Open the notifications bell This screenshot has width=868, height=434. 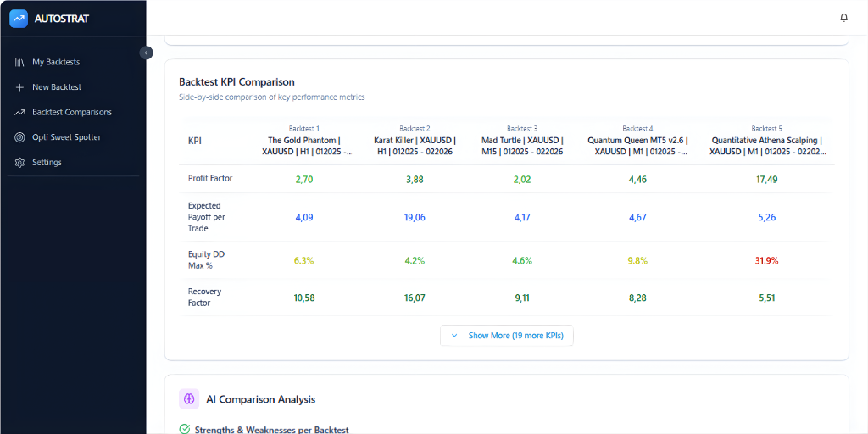pos(843,18)
